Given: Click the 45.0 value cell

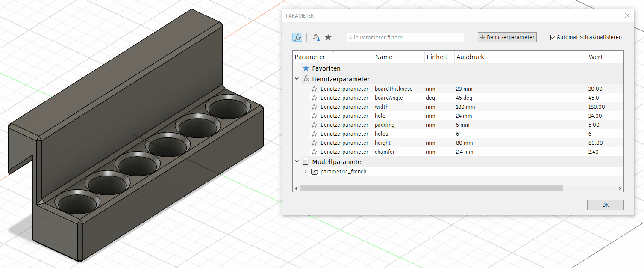Looking at the screenshot, I should (x=594, y=98).
